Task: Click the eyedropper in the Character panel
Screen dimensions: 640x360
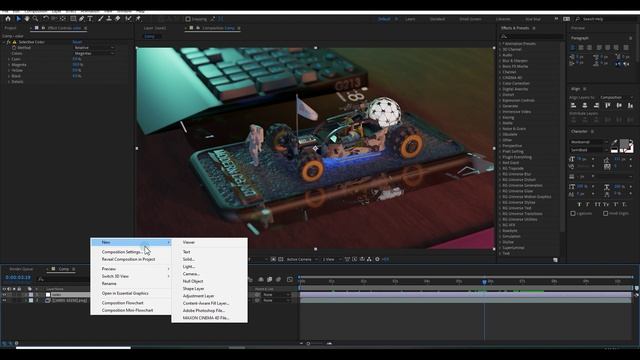Action: point(615,142)
